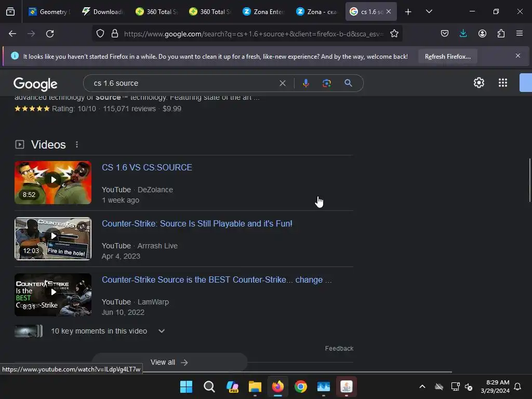Switch to the first 360 Total tab
Viewport: 532px width, 399px height.
point(157,11)
